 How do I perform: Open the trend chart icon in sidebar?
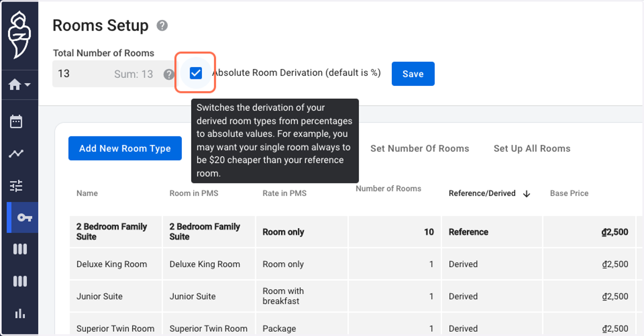point(16,154)
